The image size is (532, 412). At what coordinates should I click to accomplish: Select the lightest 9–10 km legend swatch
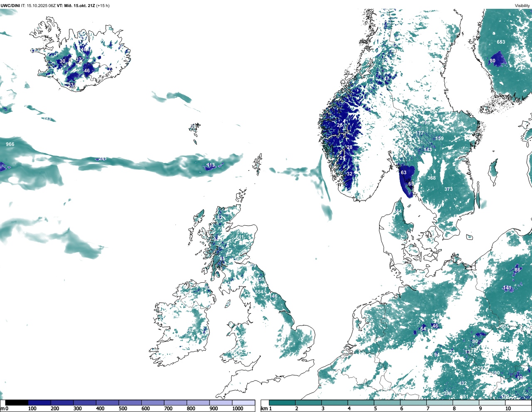click(493, 402)
